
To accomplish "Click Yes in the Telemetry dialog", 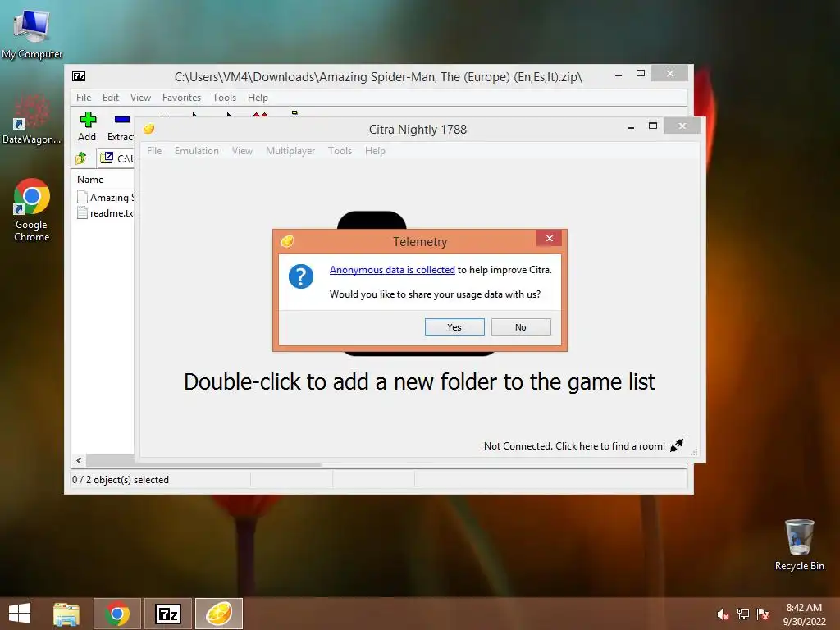I will pos(454,326).
